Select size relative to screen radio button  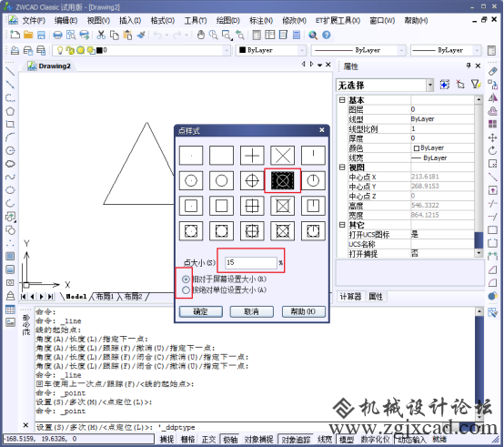click(x=186, y=279)
